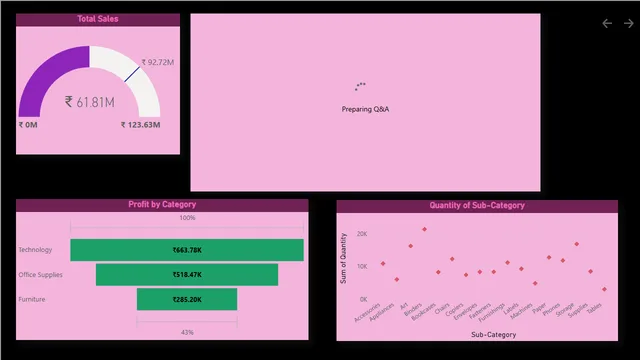The image size is (640, 360).
Task: Click the Preparing Q&A loading text
Action: coord(365,109)
